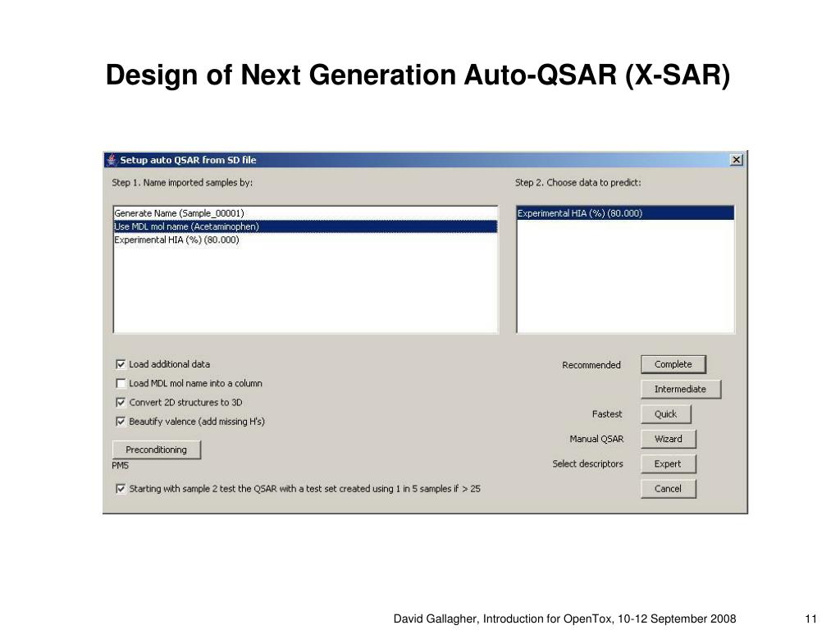Start the Quick fastest QSAR
This screenshot has width=840, height=630.
666,414
